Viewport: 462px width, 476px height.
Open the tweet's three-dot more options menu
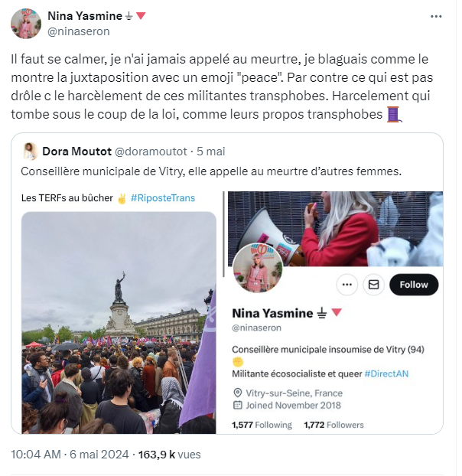pyautogui.click(x=436, y=16)
